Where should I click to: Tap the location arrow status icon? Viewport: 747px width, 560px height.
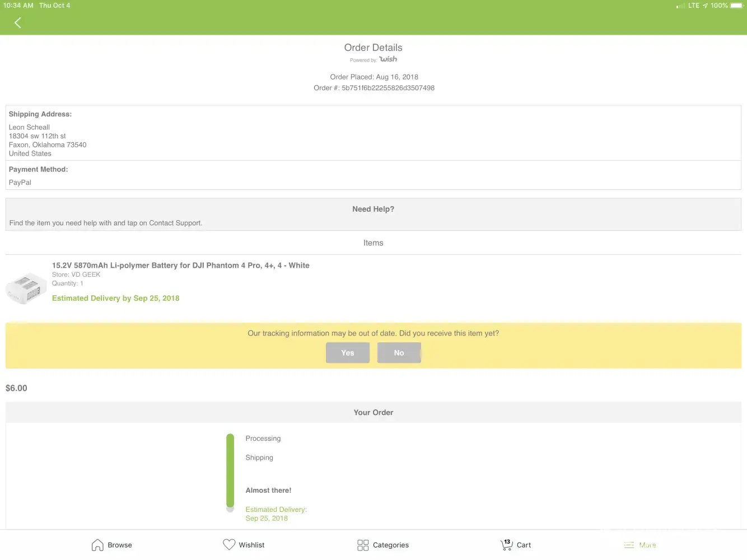pyautogui.click(x=705, y=6)
